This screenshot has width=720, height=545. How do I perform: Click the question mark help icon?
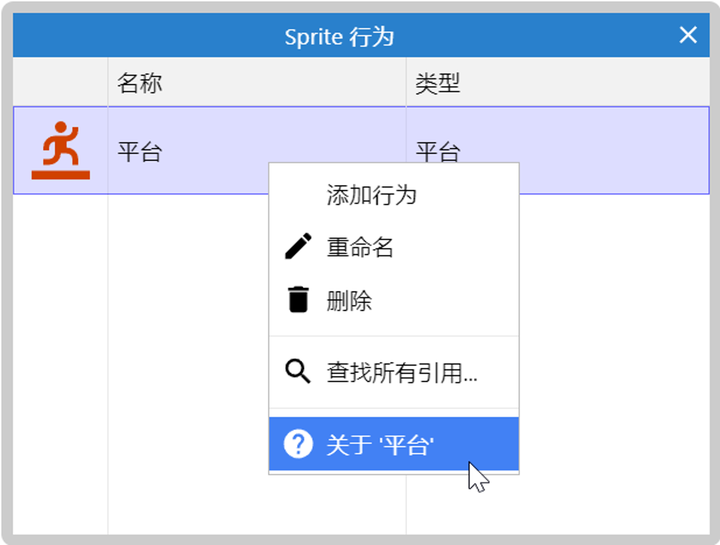tap(298, 444)
